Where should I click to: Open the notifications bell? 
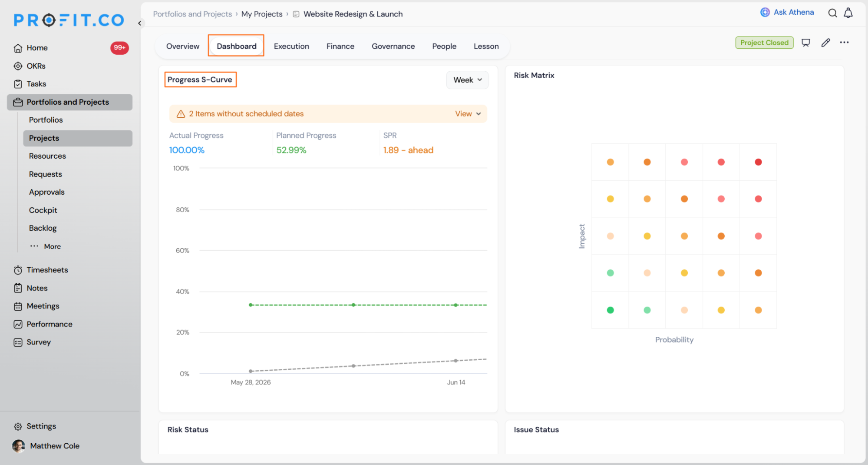tap(848, 13)
